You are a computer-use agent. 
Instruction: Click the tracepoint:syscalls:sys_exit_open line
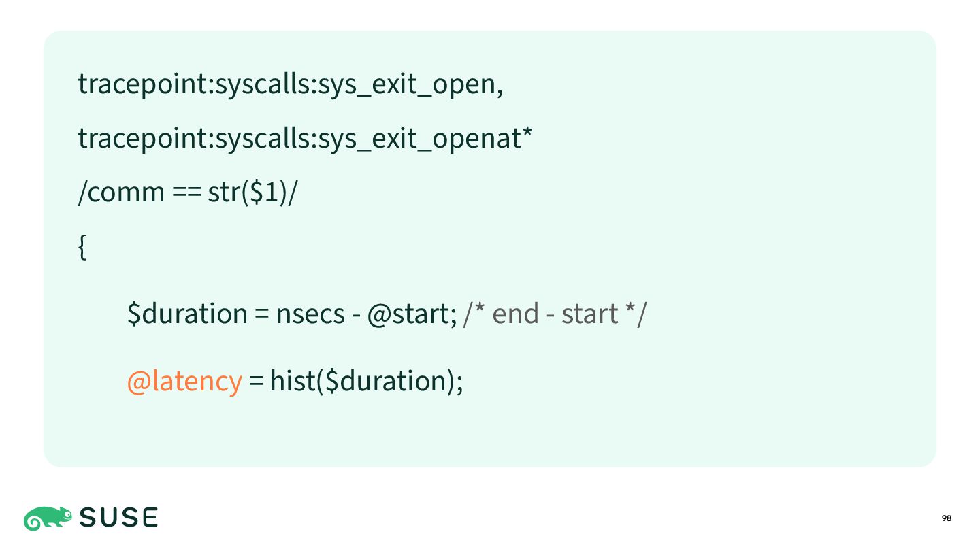coord(291,84)
